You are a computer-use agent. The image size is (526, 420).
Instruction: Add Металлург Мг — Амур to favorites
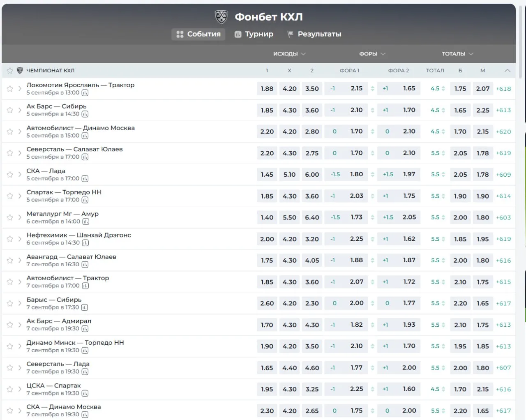pyautogui.click(x=10, y=217)
